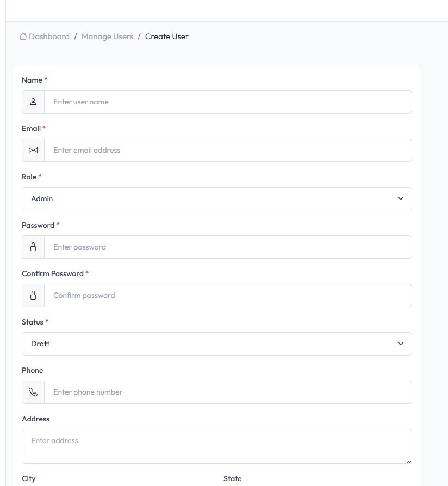Click the lock icon beside the password field
Viewport: 448px width, 486px height.
[x=33, y=247]
